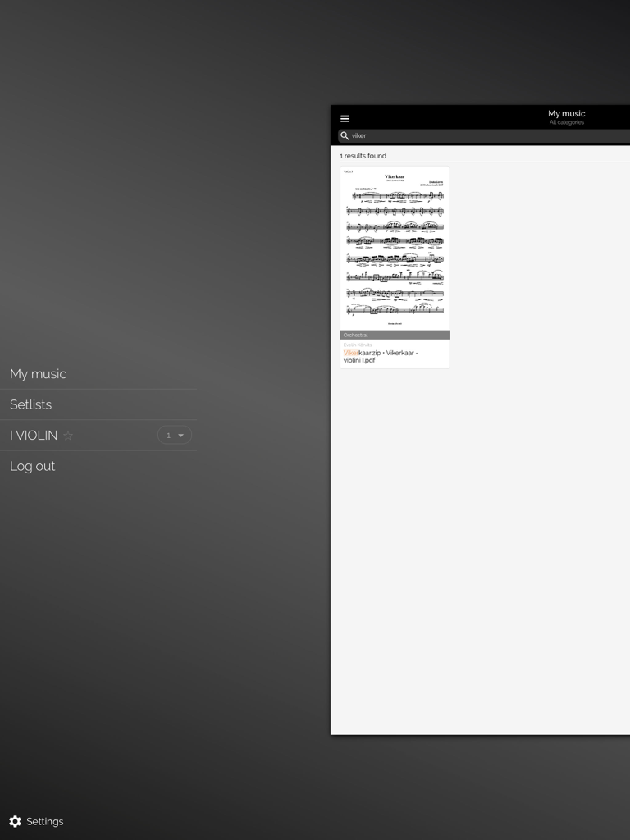This screenshot has height=840, width=630.
Task: Click the My music header title
Action: coord(566,113)
